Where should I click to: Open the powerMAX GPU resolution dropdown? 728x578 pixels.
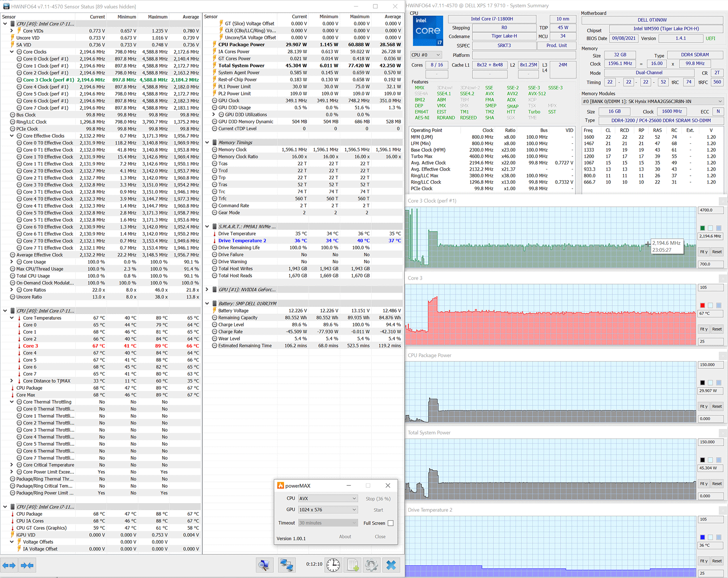tap(328, 510)
